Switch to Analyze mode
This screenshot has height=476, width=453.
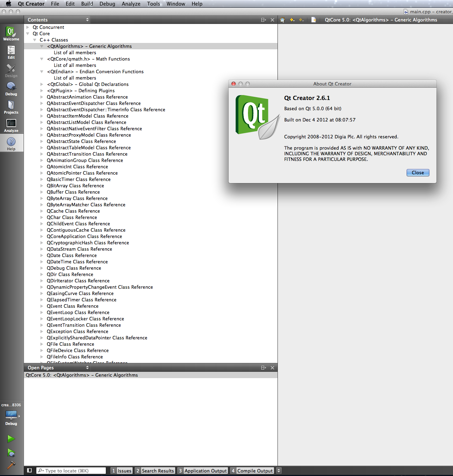[11, 125]
